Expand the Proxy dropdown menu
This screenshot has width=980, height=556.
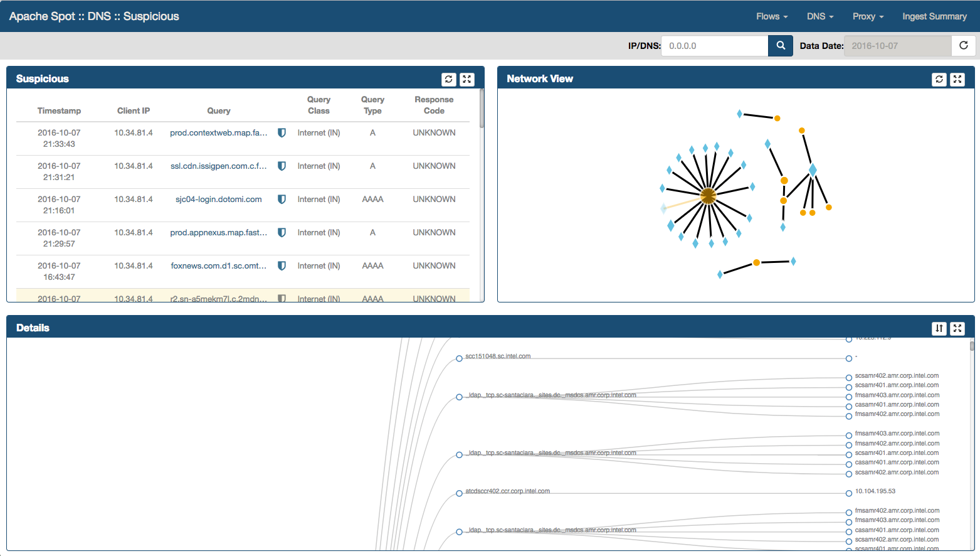868,16
